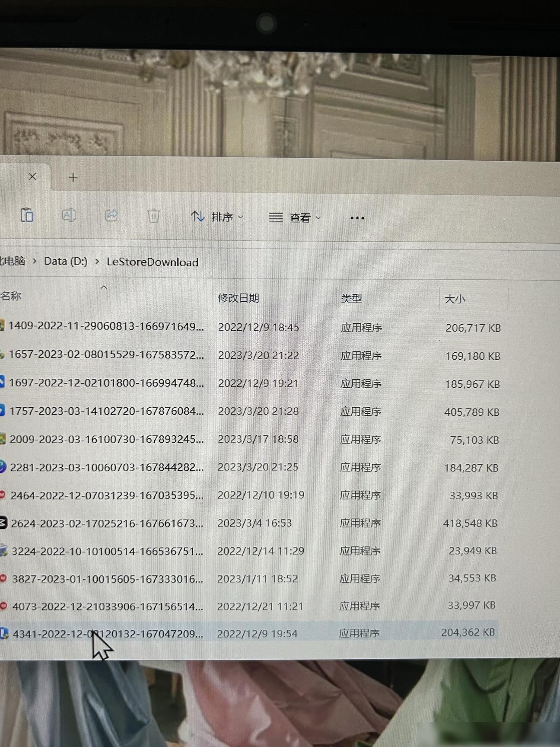Sort by 类型 column header
This screenshot has width=560, height=747.
pos(351,298)
